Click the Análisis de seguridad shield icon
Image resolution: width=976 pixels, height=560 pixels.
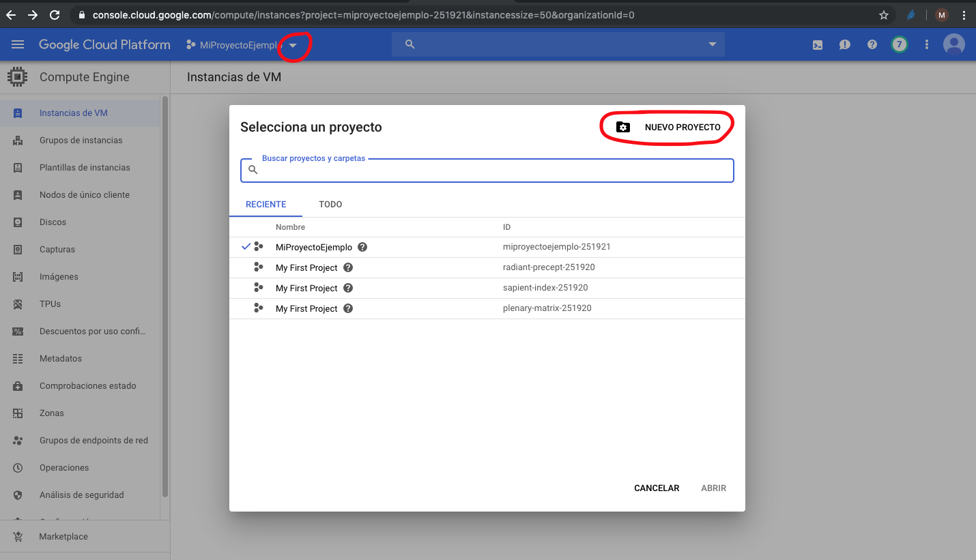tap(18, 495)
